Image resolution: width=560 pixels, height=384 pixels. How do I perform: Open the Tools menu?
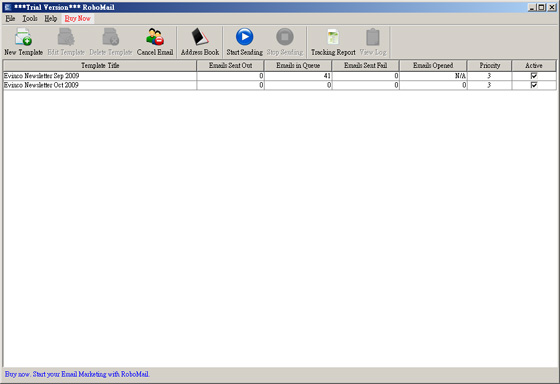[x=30, y=19]
